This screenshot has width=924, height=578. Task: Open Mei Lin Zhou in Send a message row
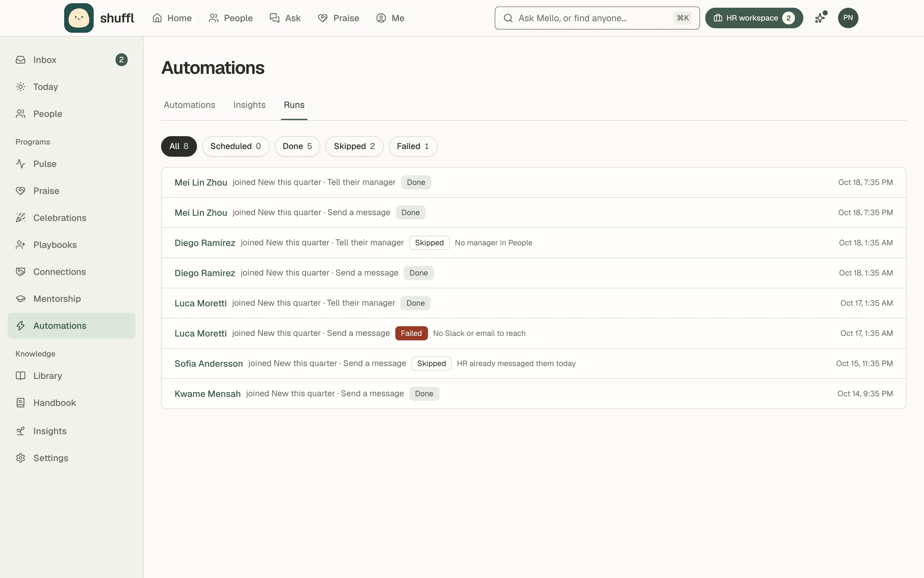coord(201,213)
